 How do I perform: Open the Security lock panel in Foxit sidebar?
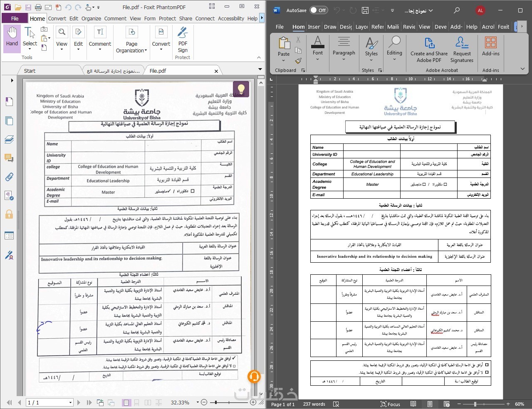[x=9, y=214]
